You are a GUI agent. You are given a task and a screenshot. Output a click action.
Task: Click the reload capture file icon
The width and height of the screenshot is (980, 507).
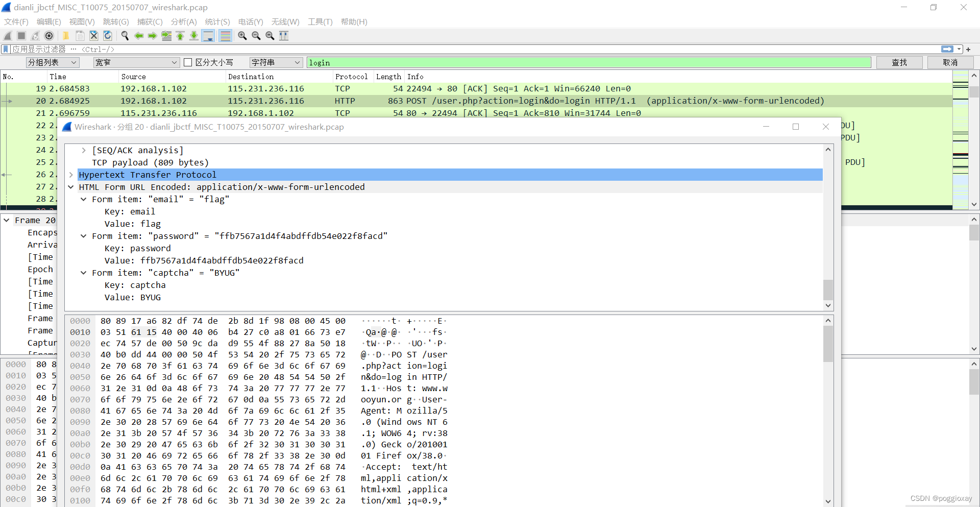[x=108, y=36]
